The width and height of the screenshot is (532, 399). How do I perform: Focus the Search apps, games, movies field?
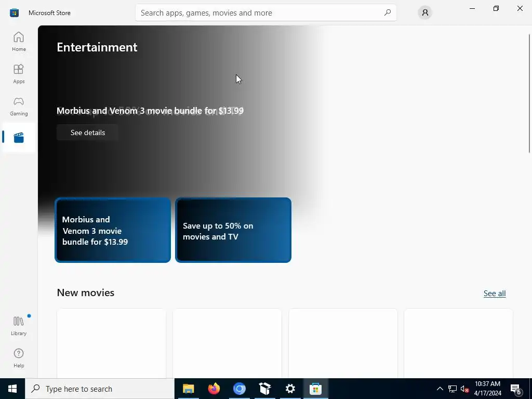265,12
